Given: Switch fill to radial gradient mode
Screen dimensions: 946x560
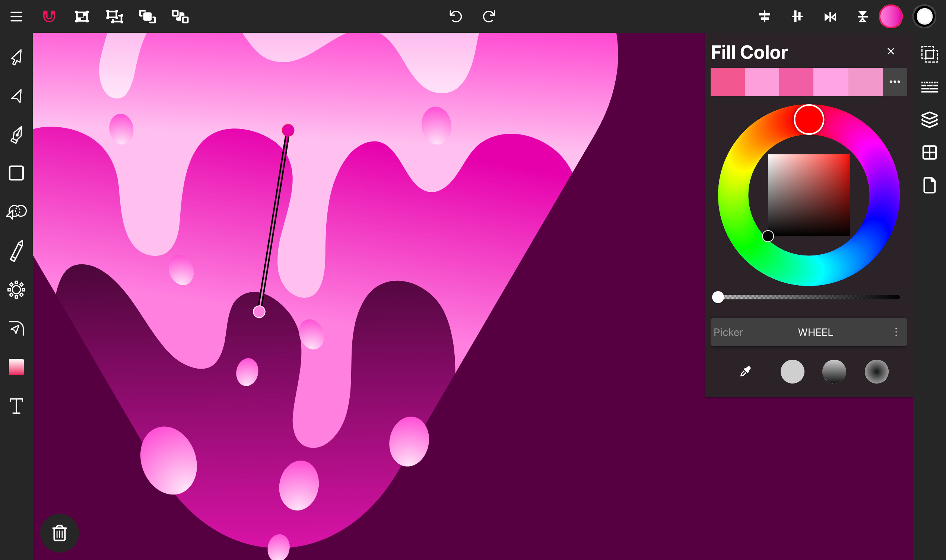Looking at the screenshot, I should [876, 371].
